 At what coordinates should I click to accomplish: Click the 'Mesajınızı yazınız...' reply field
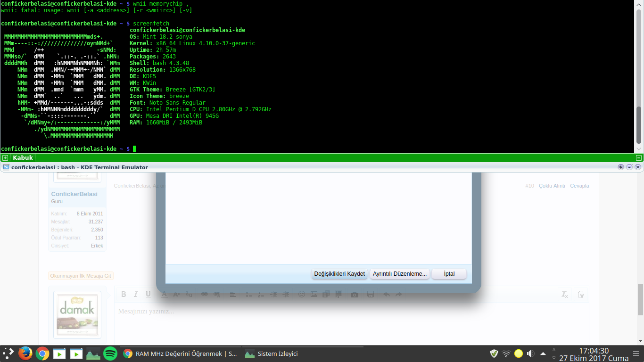(351, 323)
